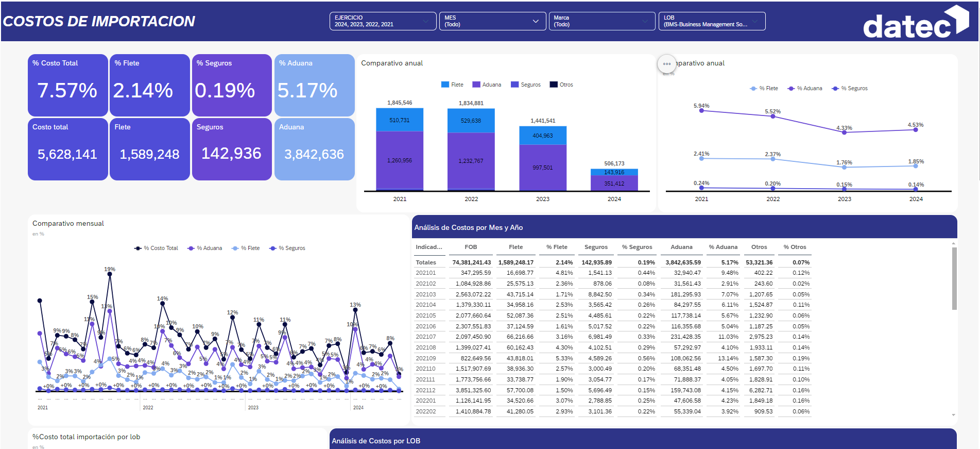Sort by the % Otros column header
Image resolution: width=980 pixels, height=449 pixels.
pyautogui.click(x=795, y=247)
